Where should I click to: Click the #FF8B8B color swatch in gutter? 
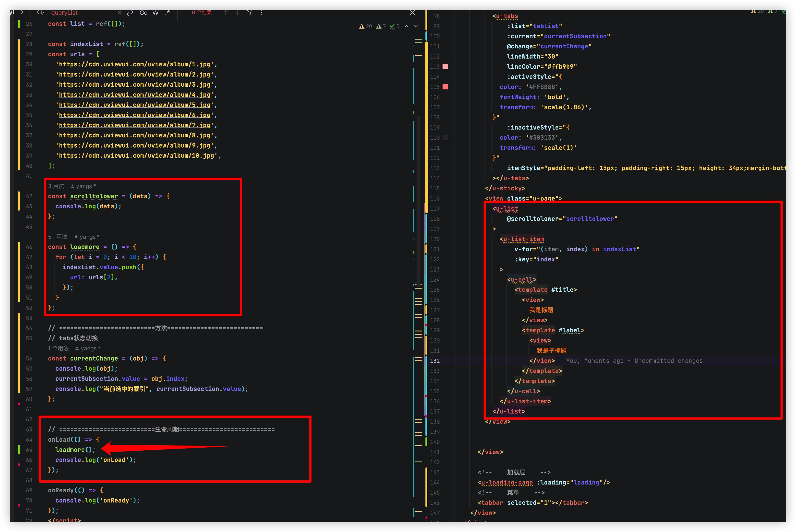(x=445, y=87)
